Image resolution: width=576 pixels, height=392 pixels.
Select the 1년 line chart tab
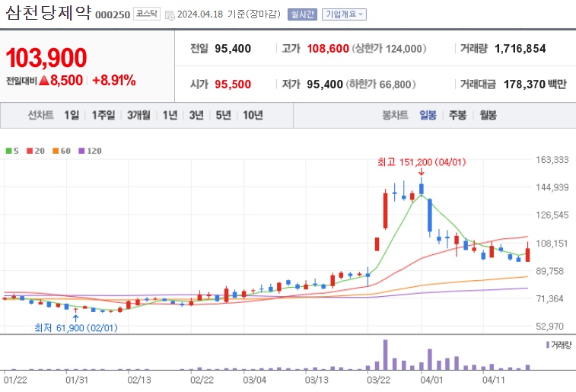[x=170, y=116]
